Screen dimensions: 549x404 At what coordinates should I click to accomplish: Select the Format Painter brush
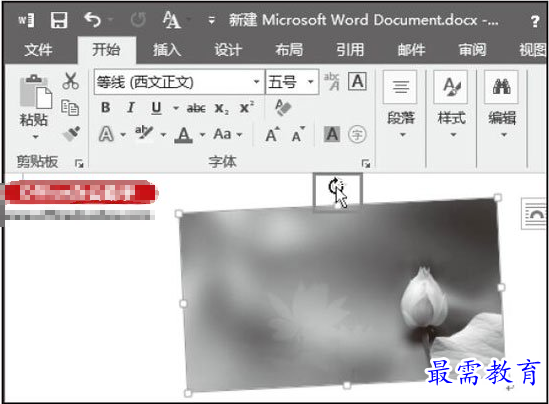point(71,134)
